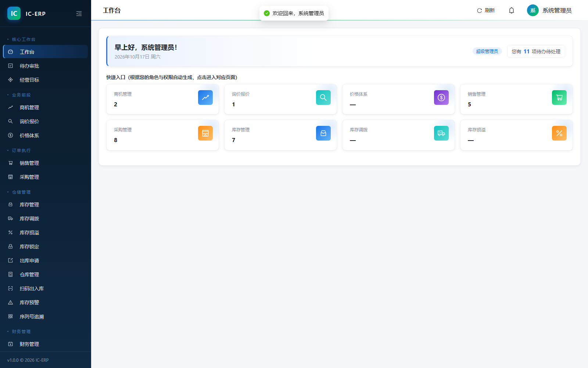Open 财务管理 sidebar entry
588x368 pixels.
[46, 344]
